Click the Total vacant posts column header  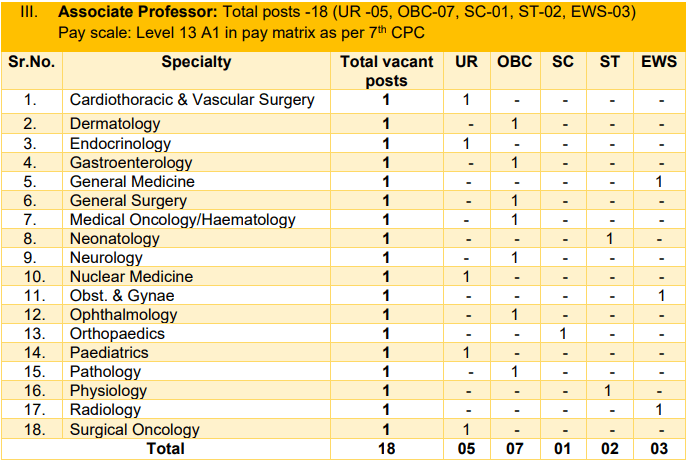[386, 71]
